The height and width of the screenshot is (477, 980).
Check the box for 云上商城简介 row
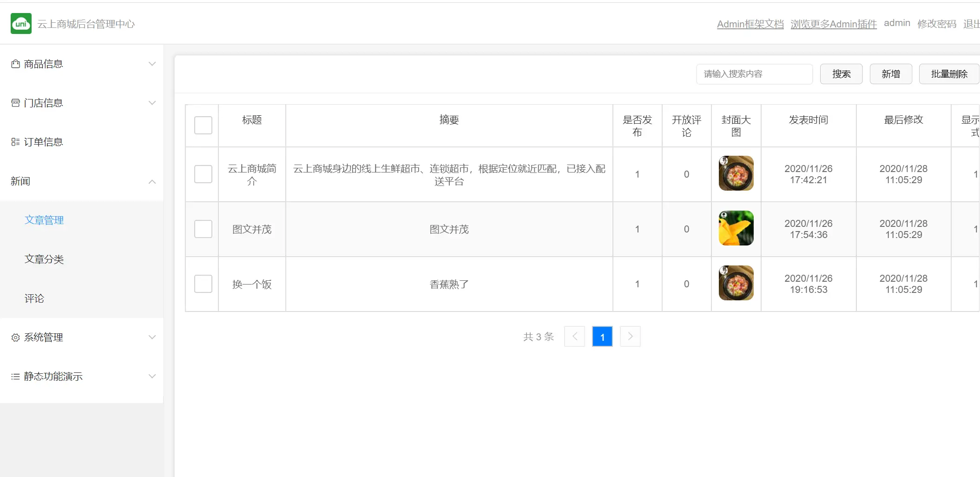point(203,174)
